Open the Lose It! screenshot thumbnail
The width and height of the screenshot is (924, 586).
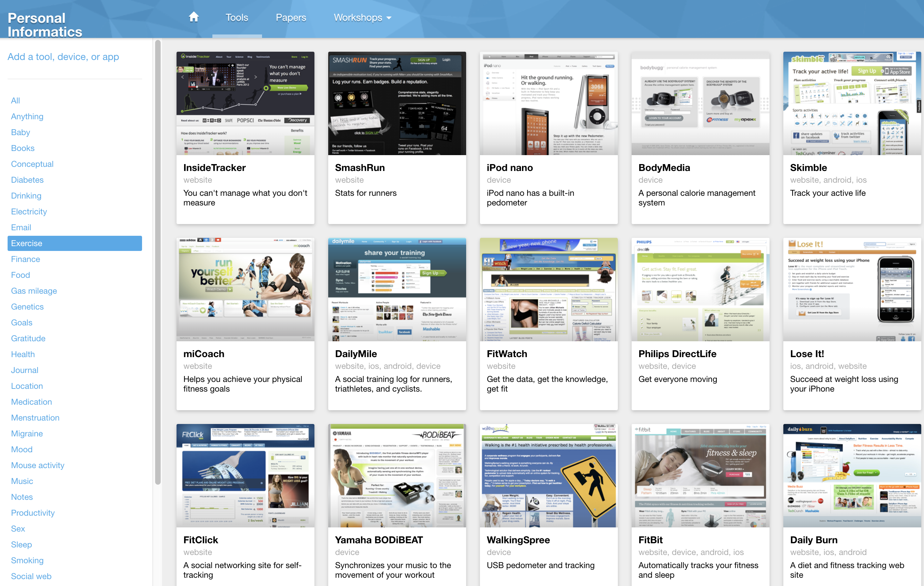(x=852, y=290)
